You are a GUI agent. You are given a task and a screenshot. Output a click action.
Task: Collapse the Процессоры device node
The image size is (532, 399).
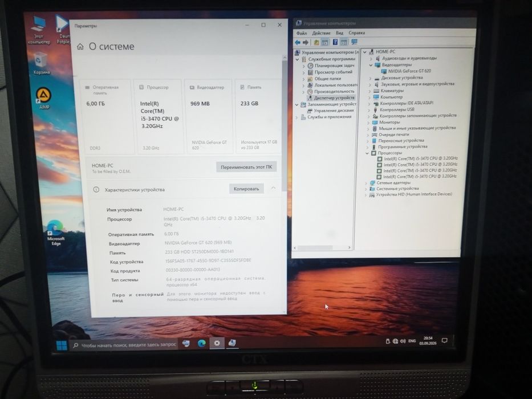tap(367, 153)
